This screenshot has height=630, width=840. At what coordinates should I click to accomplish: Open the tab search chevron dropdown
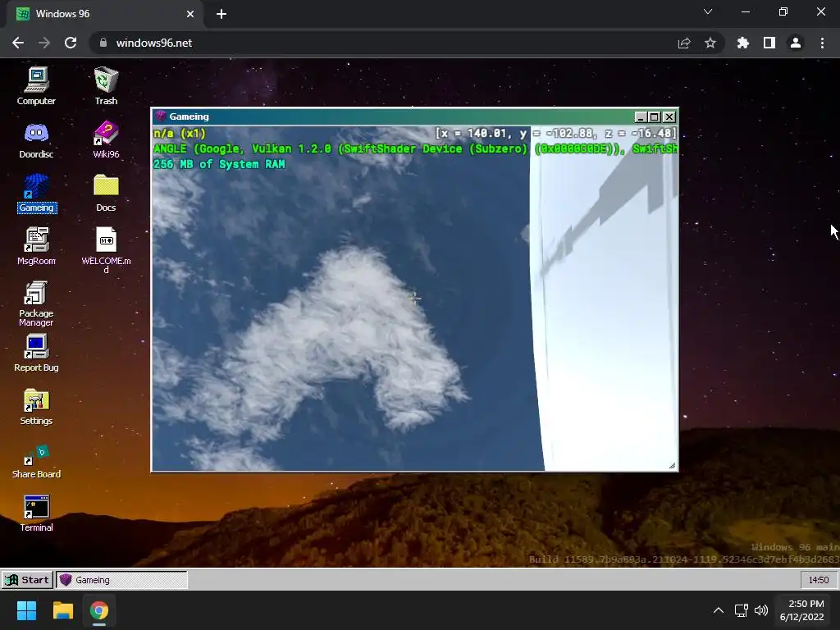(x=708, y=11)
